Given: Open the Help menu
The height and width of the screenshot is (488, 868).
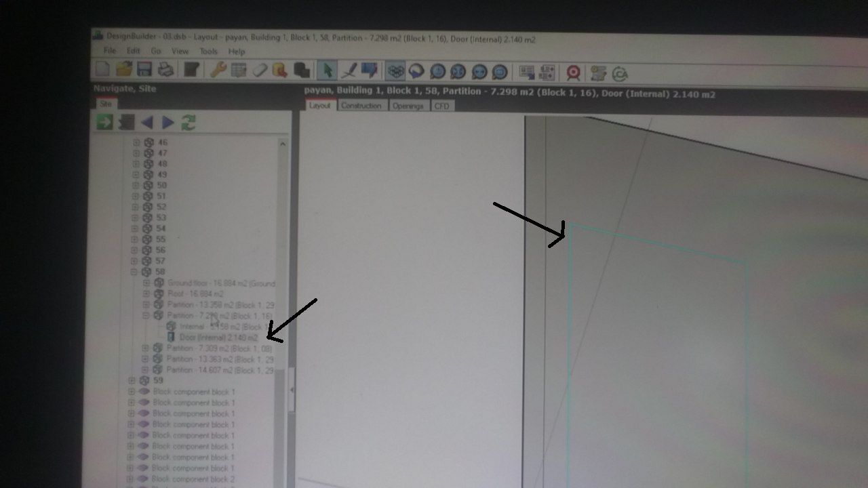Looking at the screenshot, I should tap(236, 52).
